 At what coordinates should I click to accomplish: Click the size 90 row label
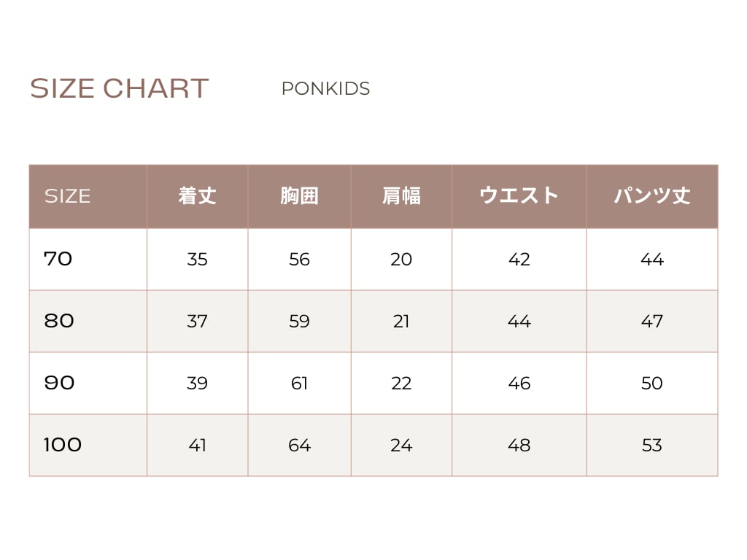tap(59, 383)
